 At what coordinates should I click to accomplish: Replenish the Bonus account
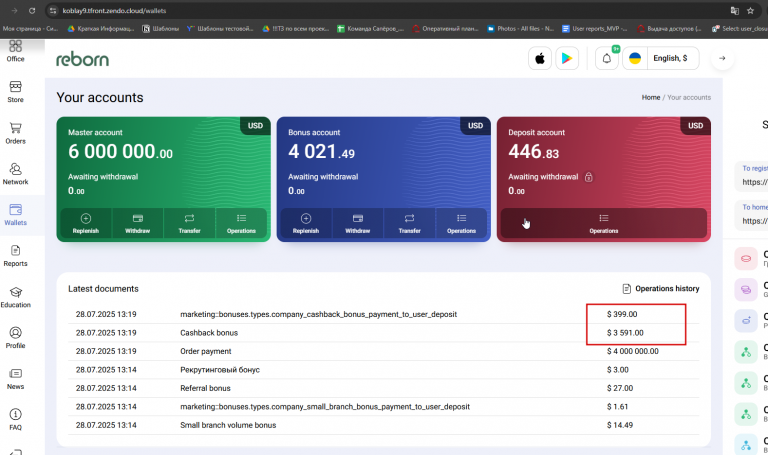coord(306,223)
